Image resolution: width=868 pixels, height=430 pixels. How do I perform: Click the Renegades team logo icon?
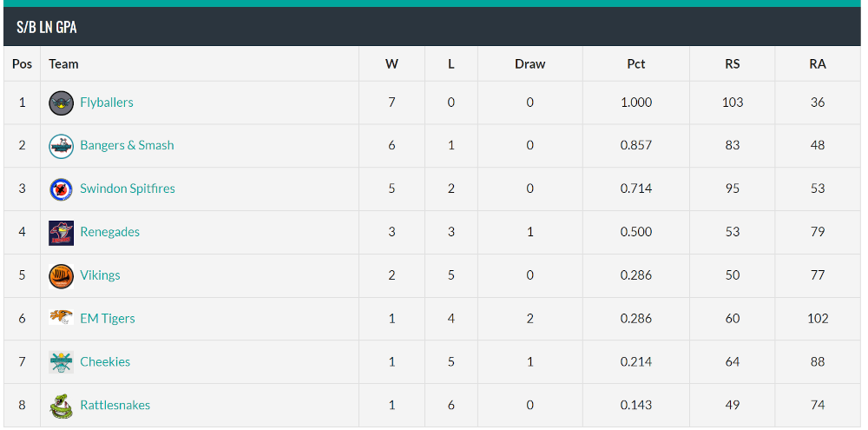[x=61, y=233]
